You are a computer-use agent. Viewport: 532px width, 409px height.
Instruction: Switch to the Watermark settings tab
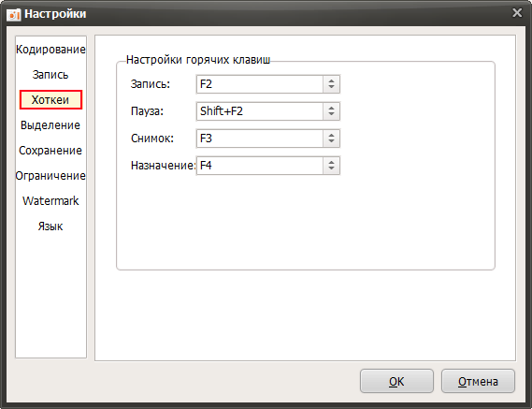50,201
